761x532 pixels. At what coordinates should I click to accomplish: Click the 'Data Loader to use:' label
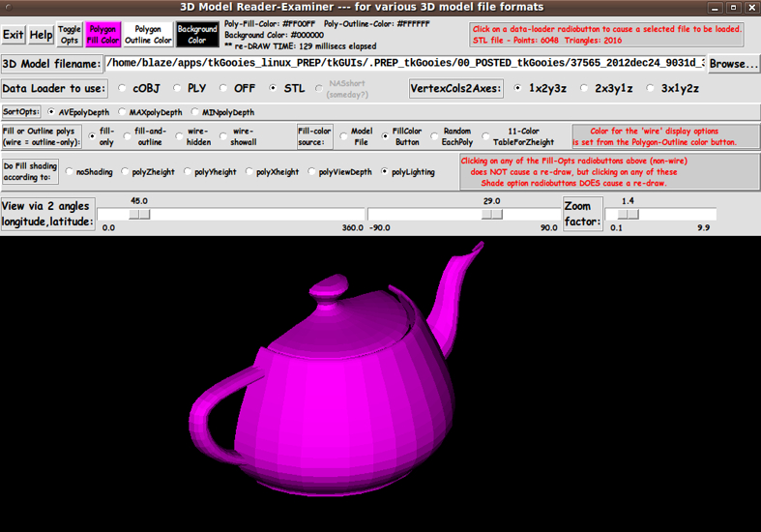[x=54, y=89]
